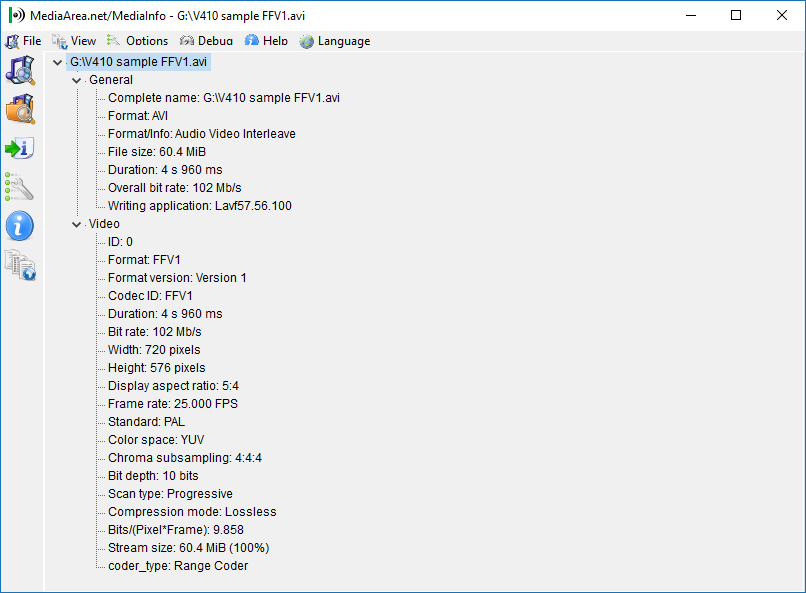Select 'Overall bit rate: 102 Mb/s' row
The image size is (806, 593).
click(175, 188)
